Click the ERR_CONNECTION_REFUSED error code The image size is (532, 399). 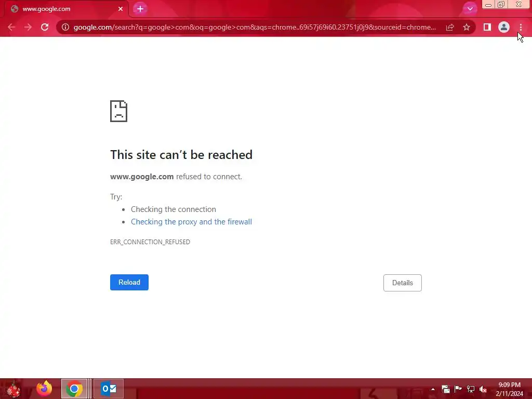pyautogui.click(x=150, y=242)
